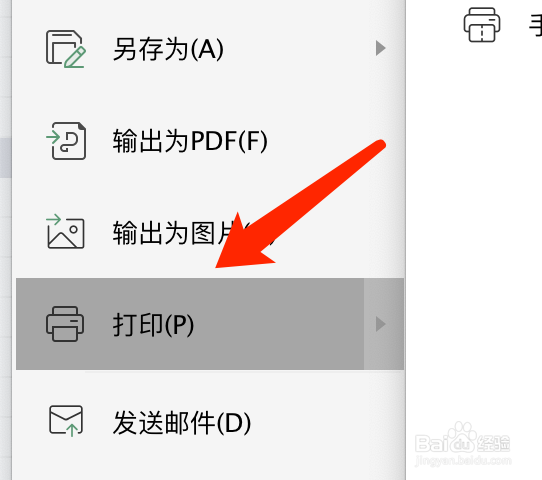Select the 输出为图片 menu entry
This screenshot has height=480, width=542.
click(x=208, y=232)
